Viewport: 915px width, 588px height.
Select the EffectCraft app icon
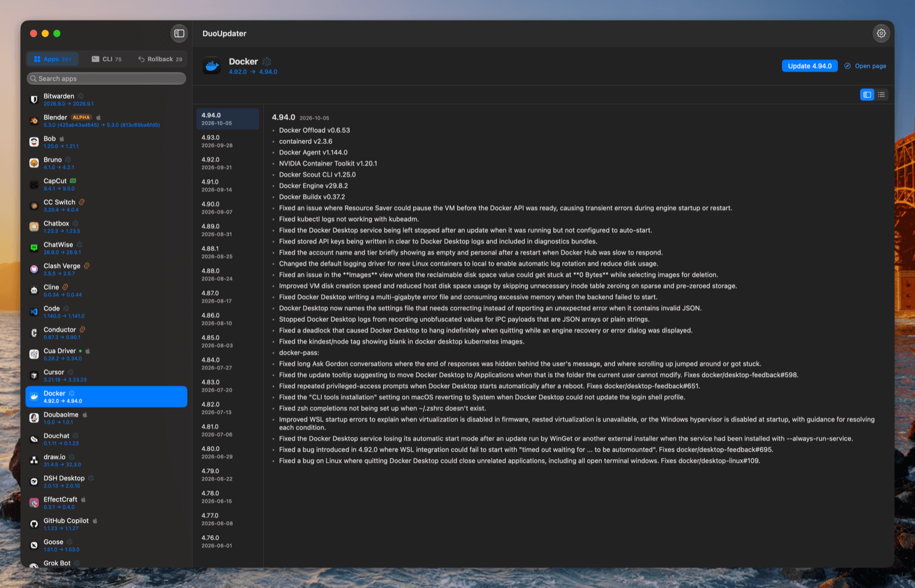pos(34,503)
